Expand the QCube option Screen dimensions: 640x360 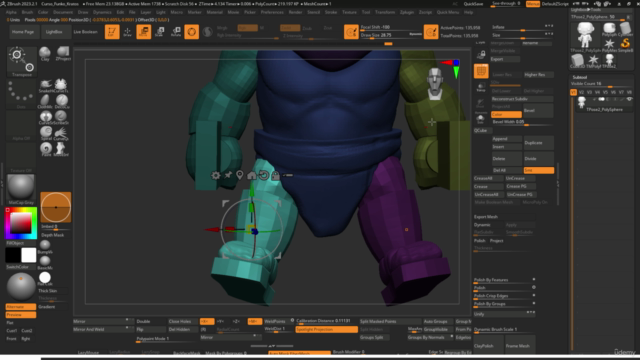(482, 131)
